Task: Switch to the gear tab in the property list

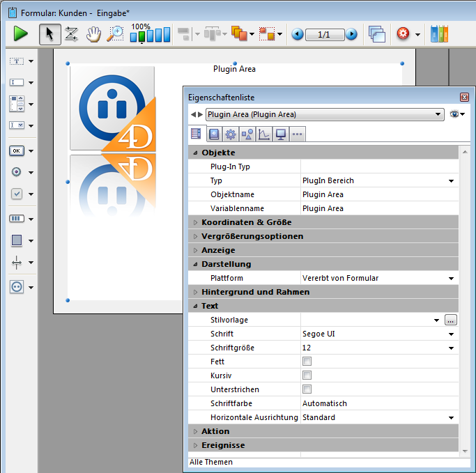Action: coord(230,134)
